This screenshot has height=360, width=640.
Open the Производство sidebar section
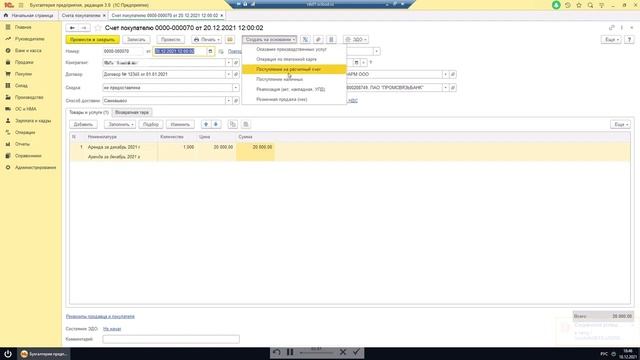click(x=29, y=97)
